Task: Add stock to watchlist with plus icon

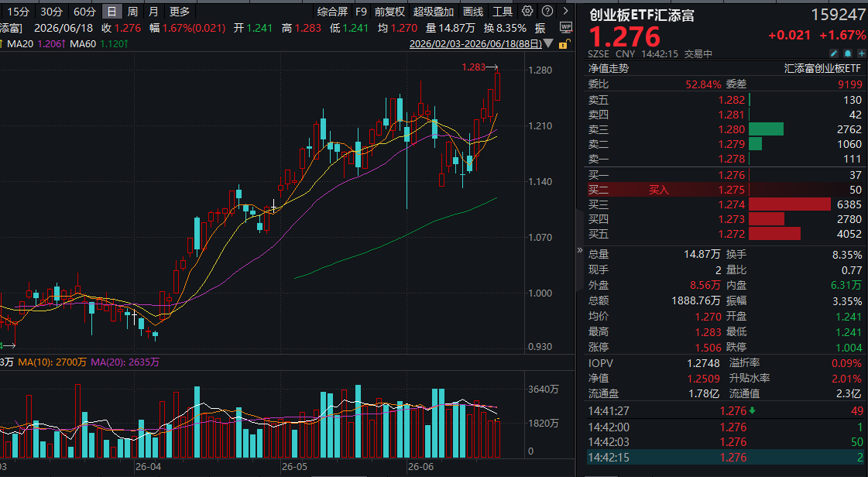Action: [x=861, y=53]
